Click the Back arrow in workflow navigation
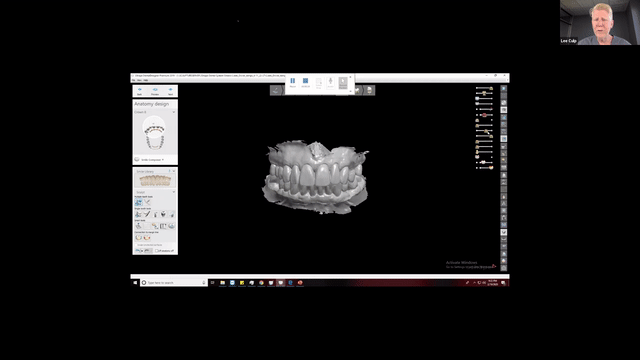640x360 pixels. (x=140, y=90)
